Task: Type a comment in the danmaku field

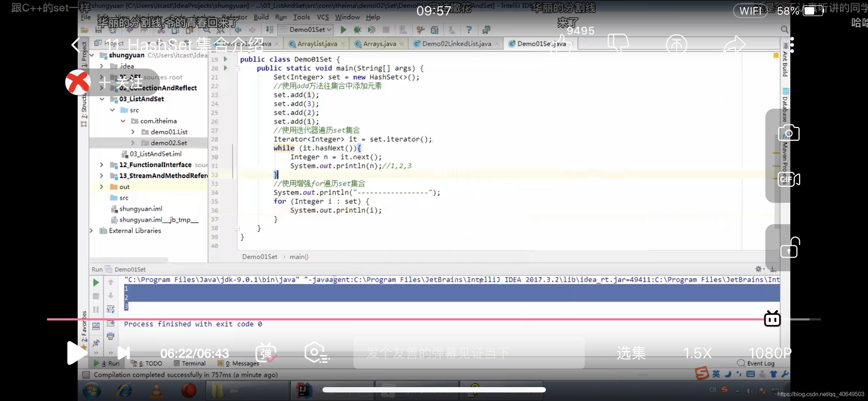Action: tap(469, 353)
